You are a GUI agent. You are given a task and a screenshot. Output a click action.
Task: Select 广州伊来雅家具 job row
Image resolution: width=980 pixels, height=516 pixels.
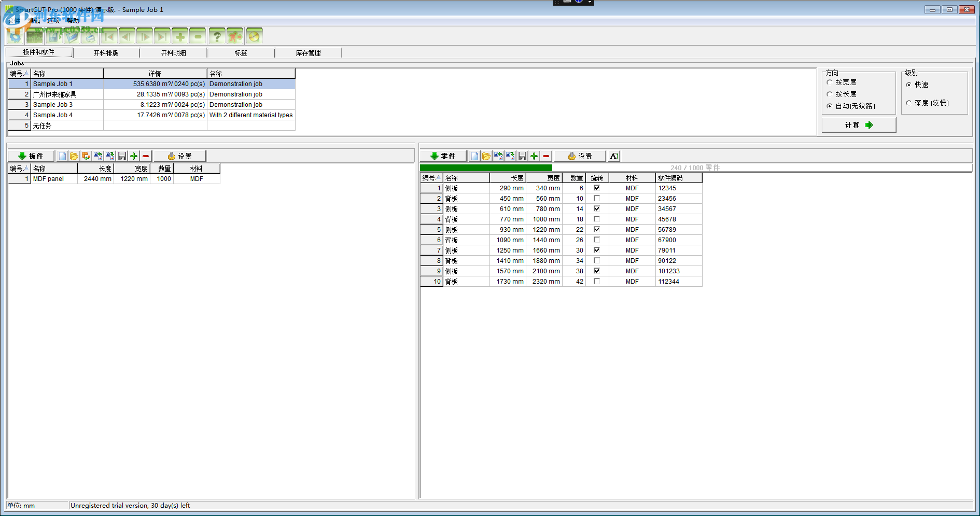pyautogui.click(x=151, y=94)
